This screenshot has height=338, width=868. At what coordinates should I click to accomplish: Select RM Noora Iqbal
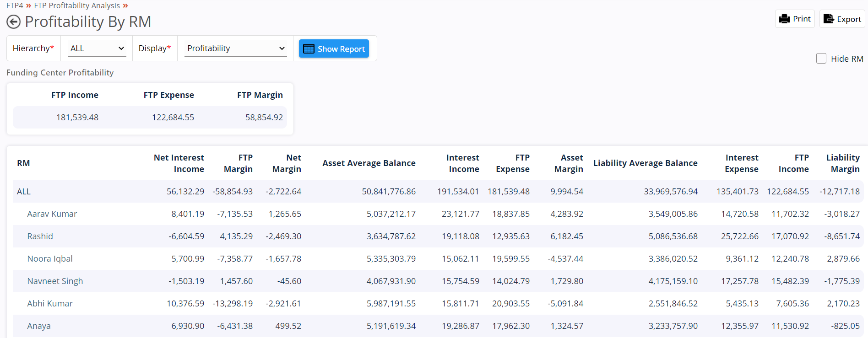point(50,259)
